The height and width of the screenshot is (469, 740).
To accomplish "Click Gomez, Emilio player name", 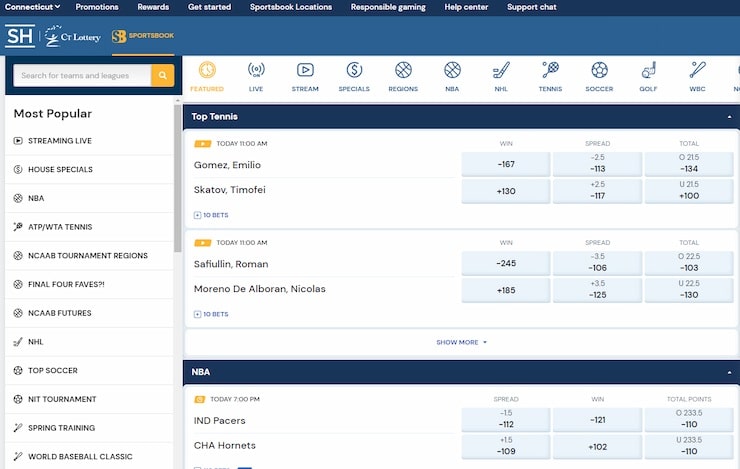I will click(227, 165).
